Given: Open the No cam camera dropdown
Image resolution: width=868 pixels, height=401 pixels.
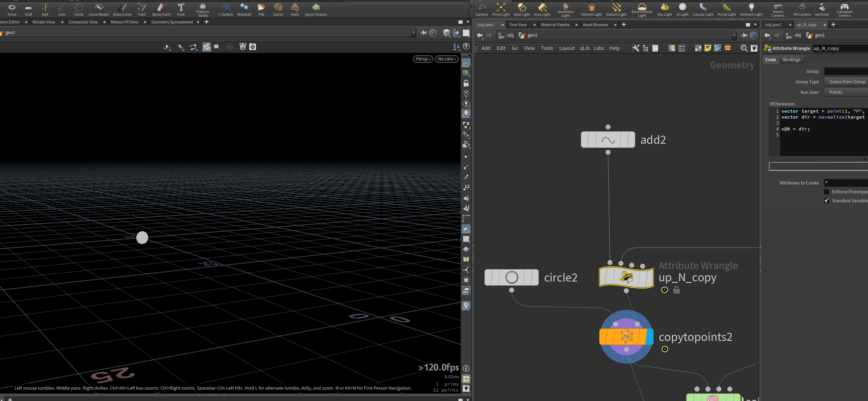Looking at the screenshot, I should pyautogui.click(x=447, y=59).
